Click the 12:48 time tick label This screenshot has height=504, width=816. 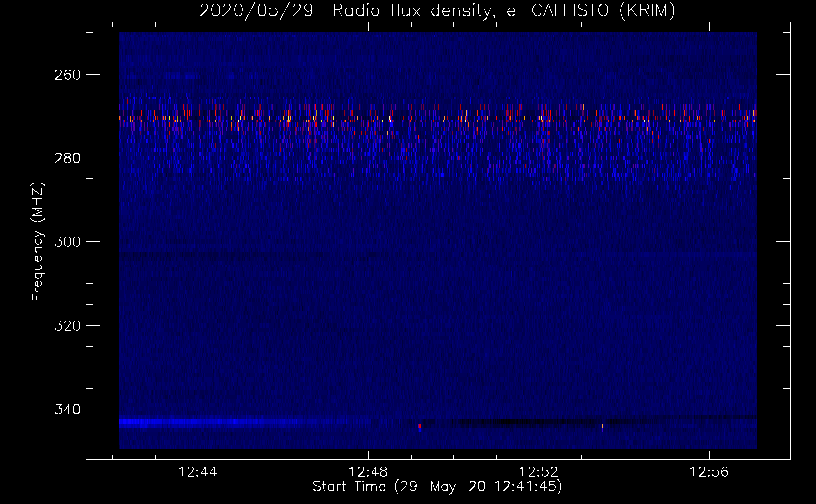[369, 472]
